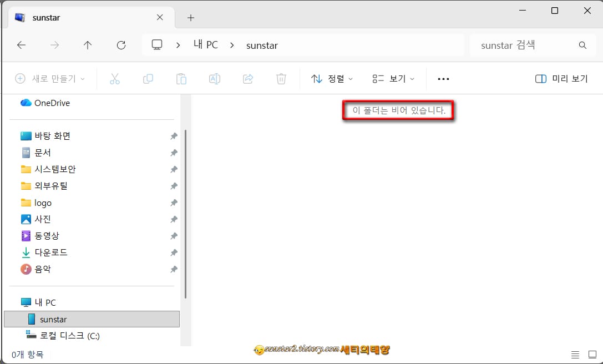Select the sunstar tab
The width and height of the screenshot is (603, 364).
point(47,17)
